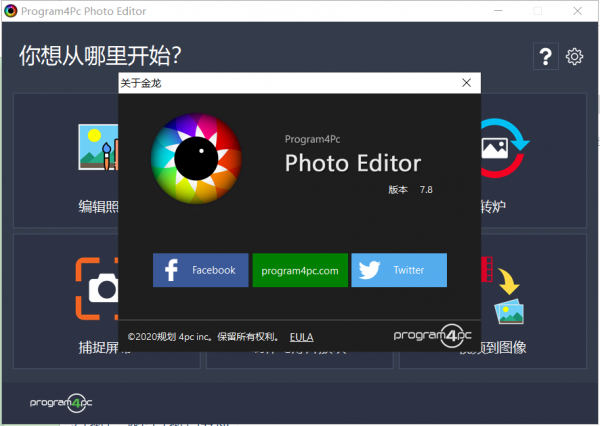Open the settings gear icon
This screenshot has height=426, width=600.
click(x=574, y=57)
